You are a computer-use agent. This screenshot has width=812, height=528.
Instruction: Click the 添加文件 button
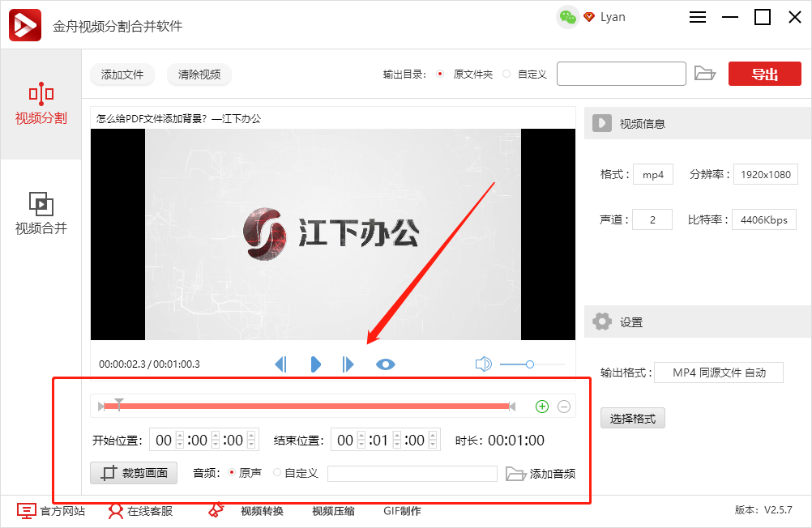pos(122,75)
